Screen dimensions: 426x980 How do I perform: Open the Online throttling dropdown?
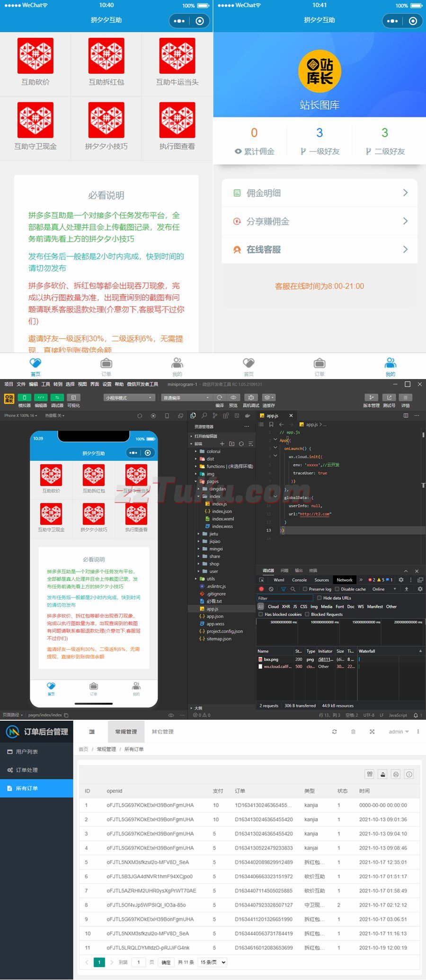coord(384,589)
